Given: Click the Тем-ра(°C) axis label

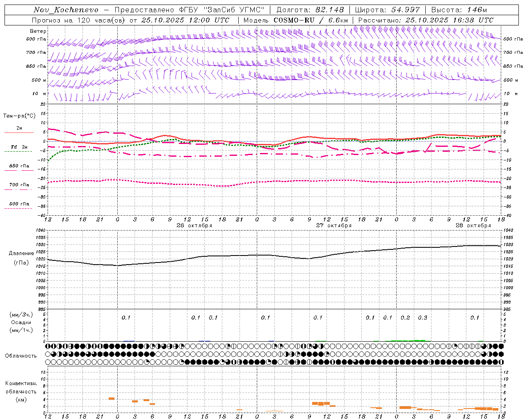Looking at the screenshot, I should (x=19, y=116).
